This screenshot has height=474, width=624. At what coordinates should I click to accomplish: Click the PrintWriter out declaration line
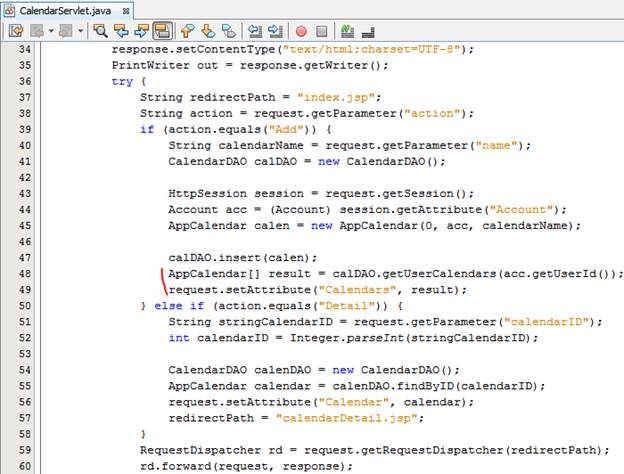[x=250, y=65]
